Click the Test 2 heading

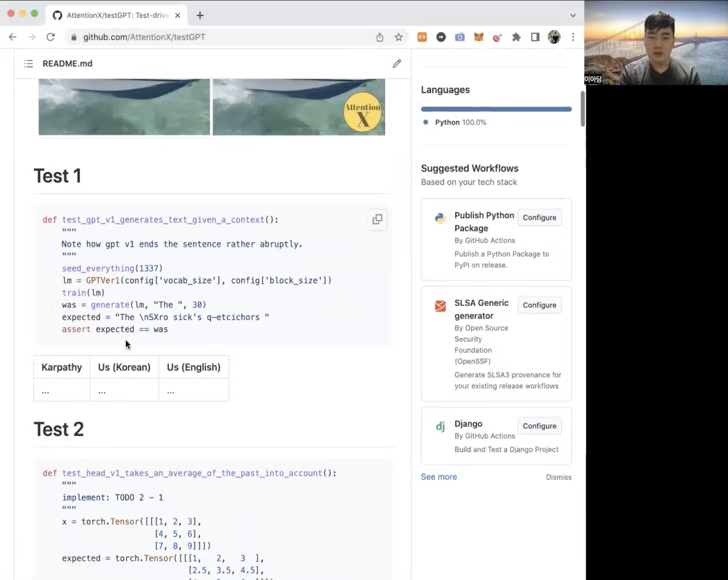tap(59, 429)
